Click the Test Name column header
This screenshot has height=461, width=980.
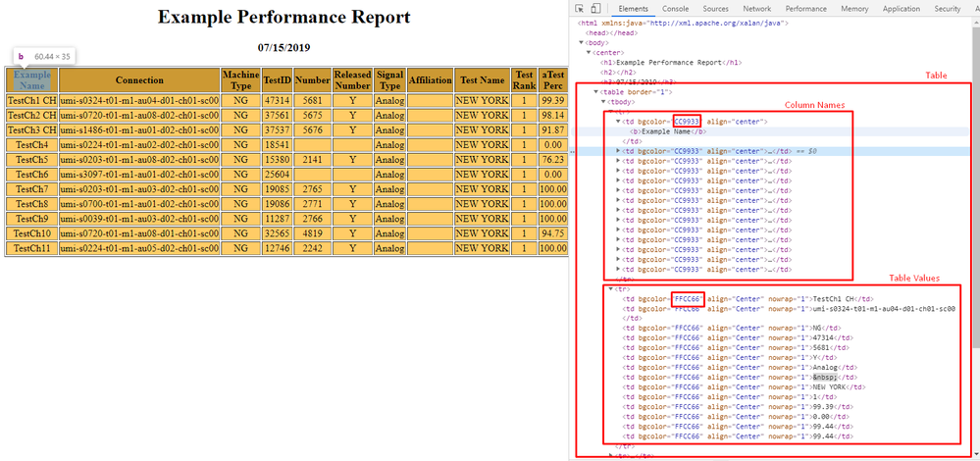click(483, 80)
